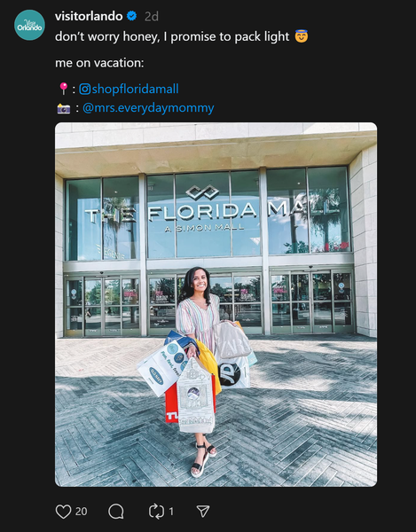Screen dimensions: 416x532
Task: Click the 2d post timestamp
Action: 152,16
